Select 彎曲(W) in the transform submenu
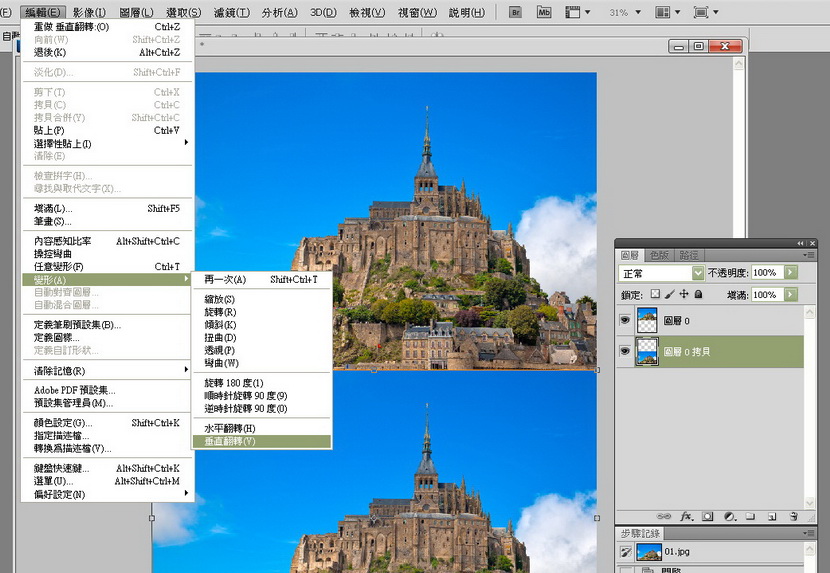 261,363
